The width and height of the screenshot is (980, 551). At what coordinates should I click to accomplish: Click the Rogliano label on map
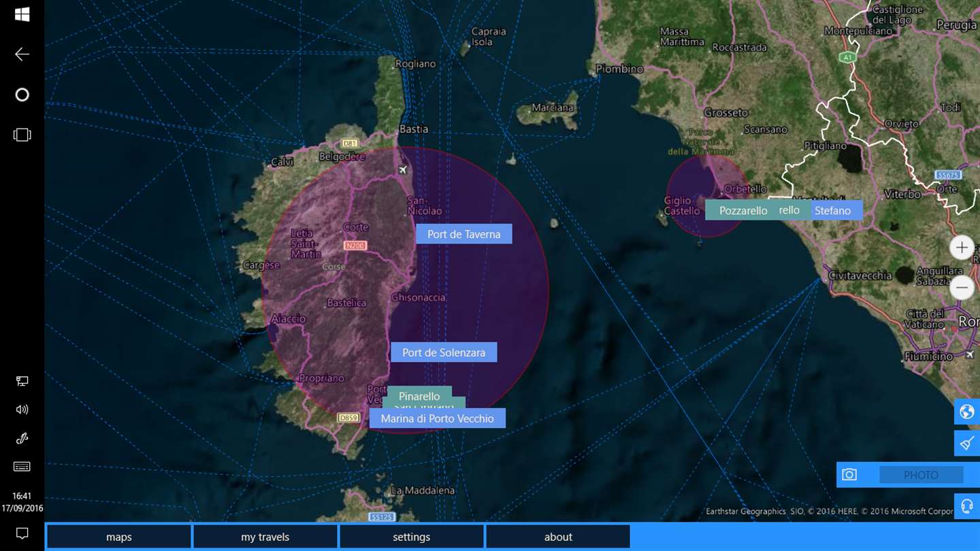(416, 64)
